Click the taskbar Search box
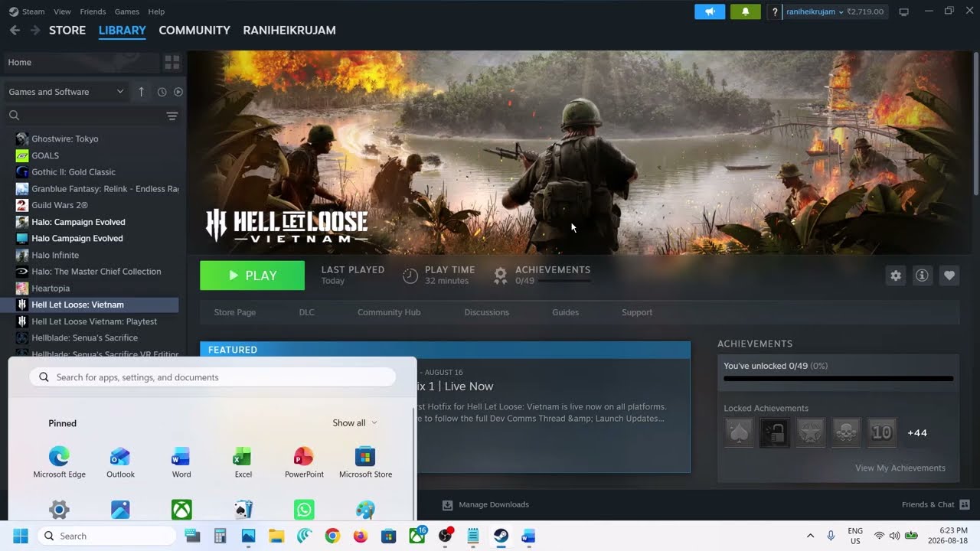 [x=106, y=536]
